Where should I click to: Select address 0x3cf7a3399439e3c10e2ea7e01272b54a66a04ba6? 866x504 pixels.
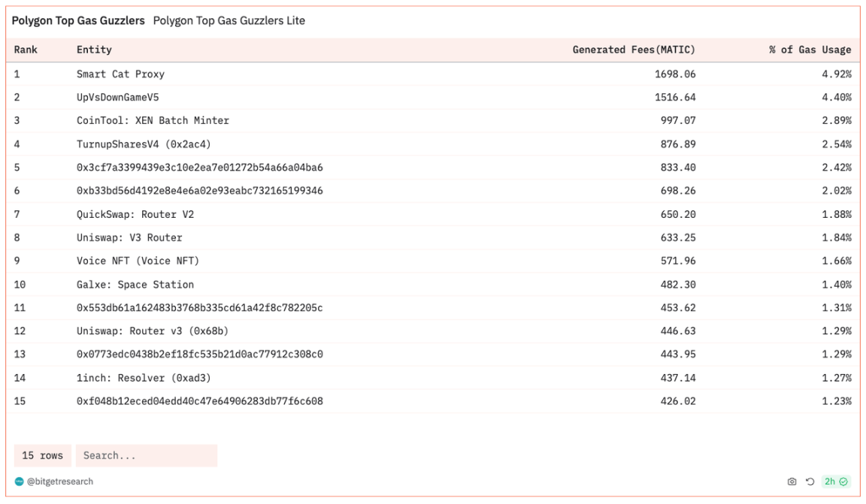[200, 167]
